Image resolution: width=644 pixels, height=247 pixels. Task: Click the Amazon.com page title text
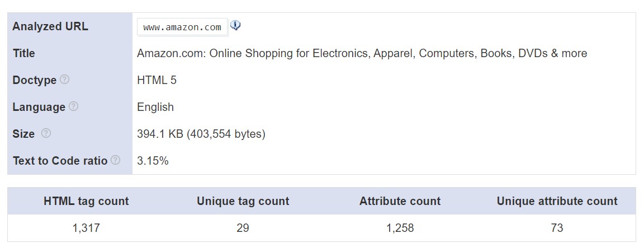pos(362,53)
